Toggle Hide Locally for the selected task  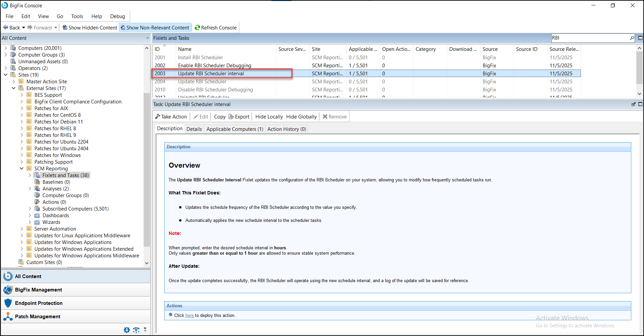pyautogui.click(x=268, y=116)
